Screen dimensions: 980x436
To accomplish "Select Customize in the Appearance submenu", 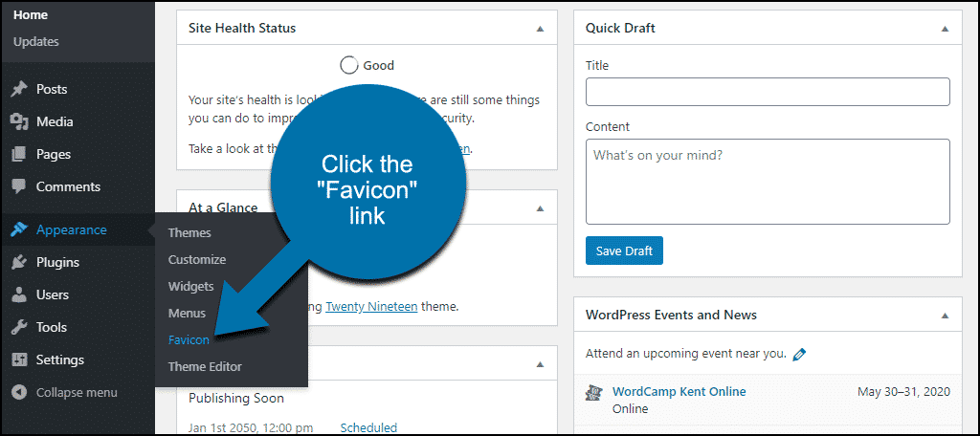I will click(x=197, y=259).
